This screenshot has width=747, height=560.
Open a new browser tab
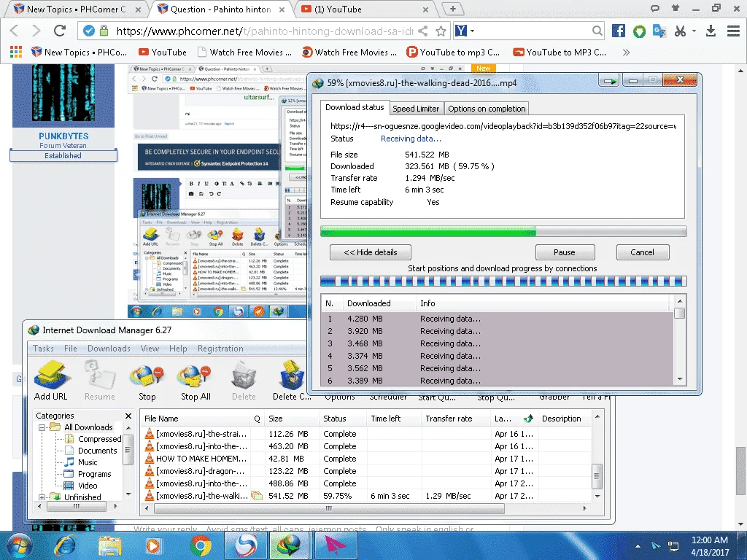pos(452,9)
